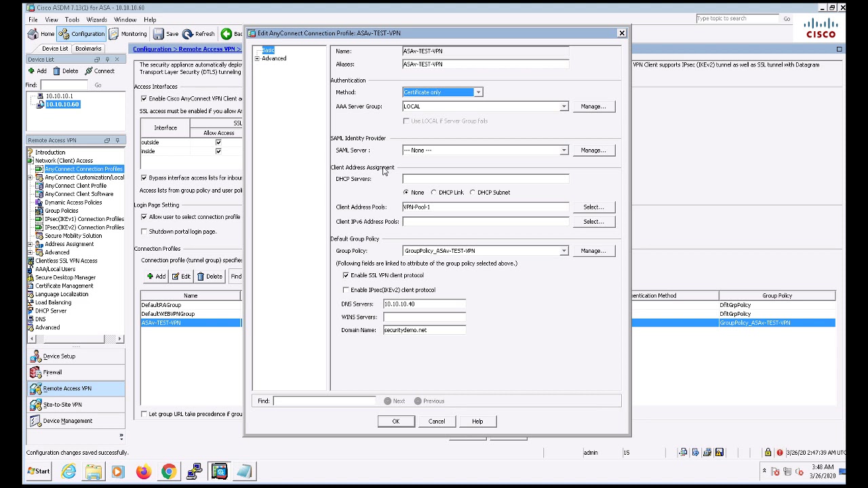The image size is (868, 488).
Task: Open the Window menu
Action: (125, 20)
